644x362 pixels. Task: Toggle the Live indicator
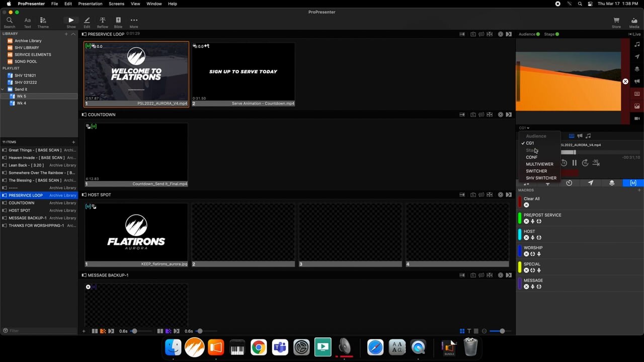point(634,34)
